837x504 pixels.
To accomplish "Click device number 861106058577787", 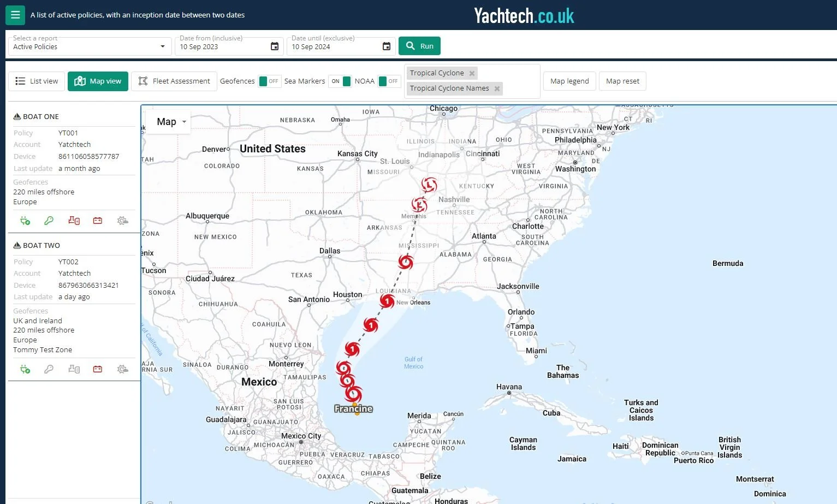I will [88, 156].
